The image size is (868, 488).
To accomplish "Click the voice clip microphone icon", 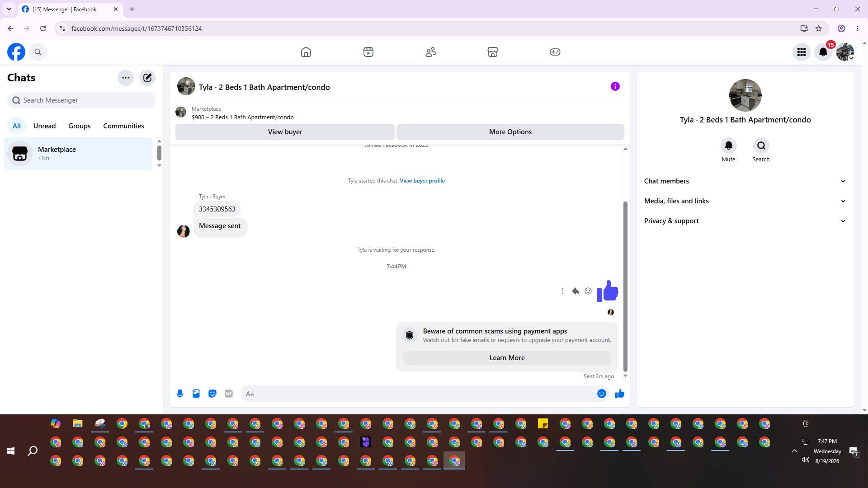I will [180, 394].
